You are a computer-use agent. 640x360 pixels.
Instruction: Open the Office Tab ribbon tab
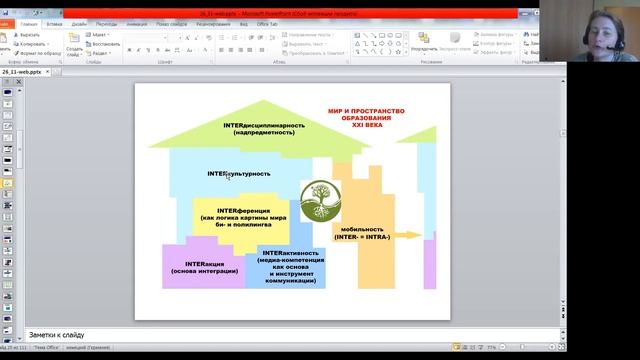pos(267,24)
